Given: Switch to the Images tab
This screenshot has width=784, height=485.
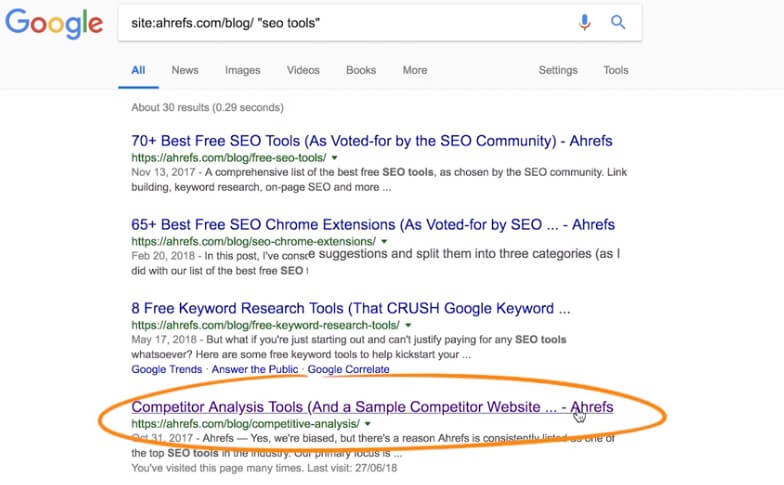Looking at the screenshot, I should pyautogui.click(x=242, y=70).
